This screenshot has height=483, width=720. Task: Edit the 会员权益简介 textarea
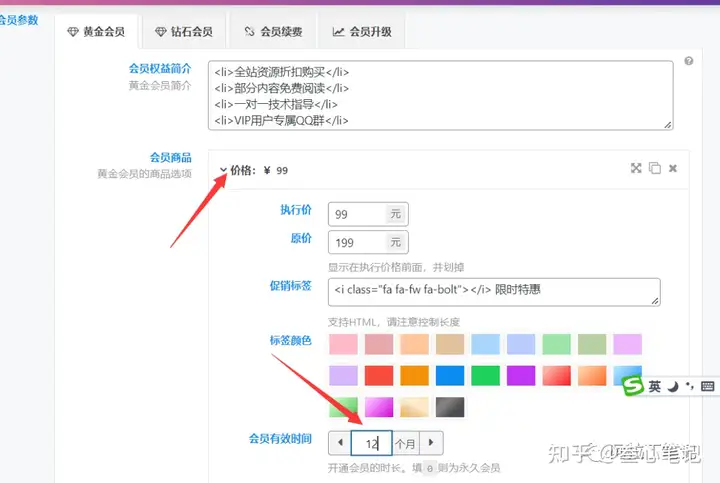point(440,95)
